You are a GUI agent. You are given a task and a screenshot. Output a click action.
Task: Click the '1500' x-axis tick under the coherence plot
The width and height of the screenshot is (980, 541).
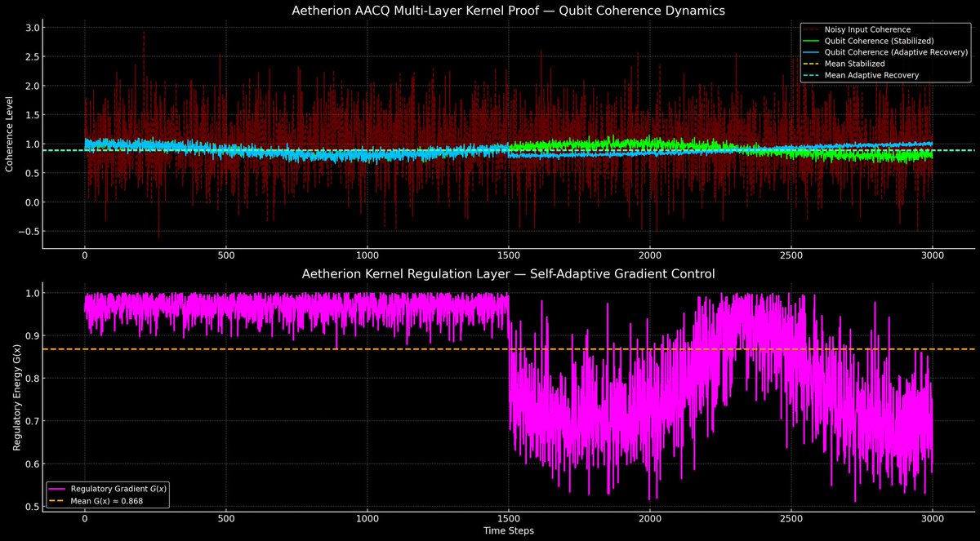[509, 255]
